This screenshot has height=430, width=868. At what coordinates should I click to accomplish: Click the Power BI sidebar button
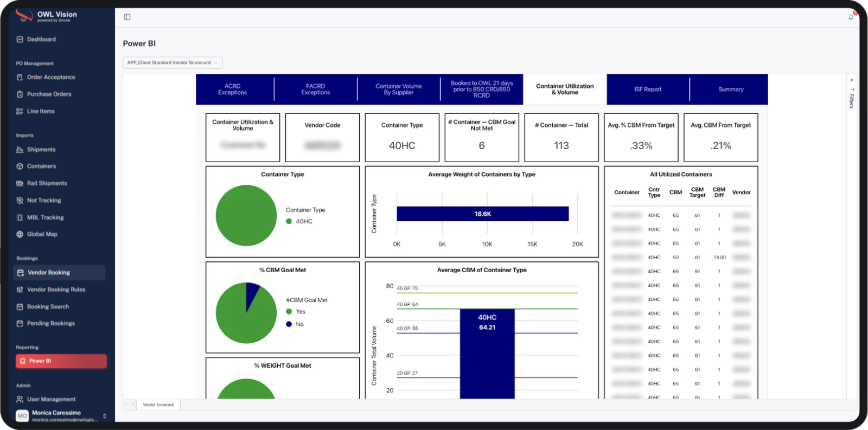click(x=61, y=361)
